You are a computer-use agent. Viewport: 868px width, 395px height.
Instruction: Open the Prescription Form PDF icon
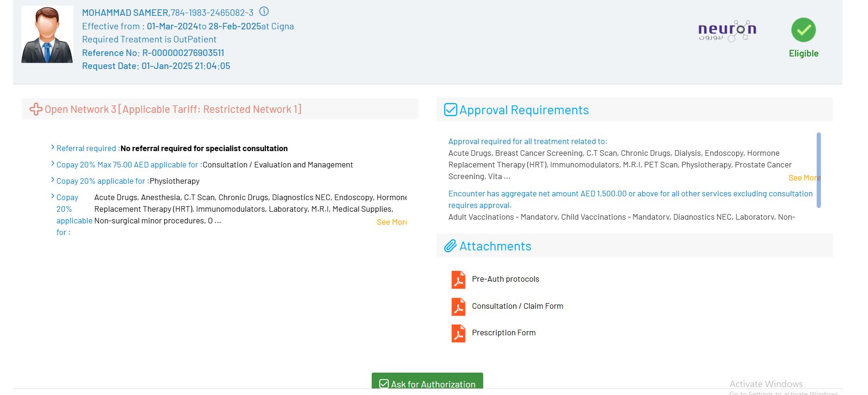click(458, 333)
